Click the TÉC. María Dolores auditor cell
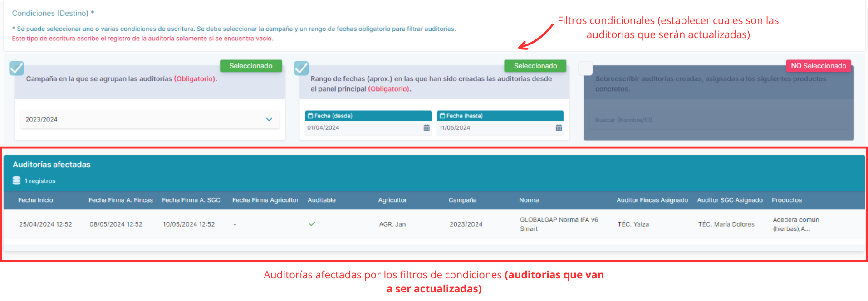 pos(726,224)
